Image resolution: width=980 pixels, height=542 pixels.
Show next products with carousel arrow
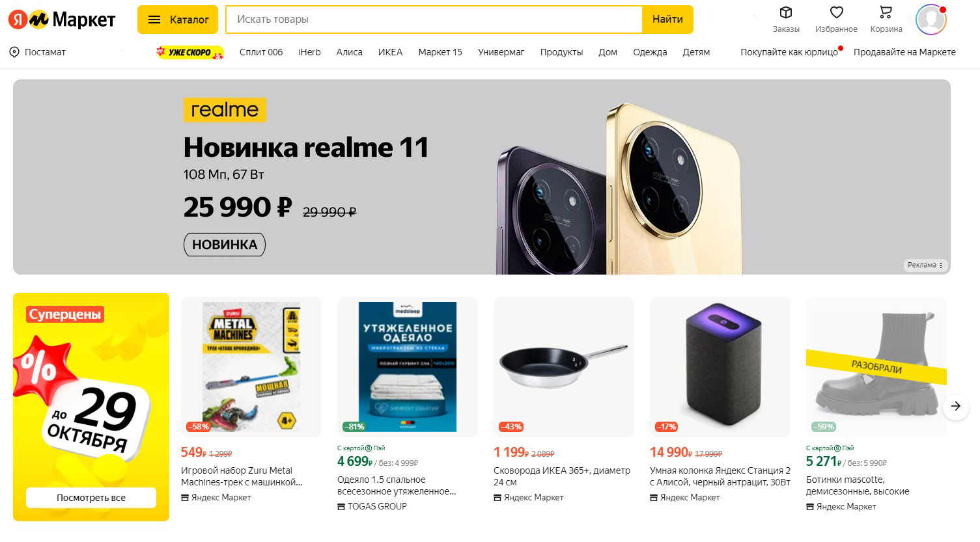955,406
